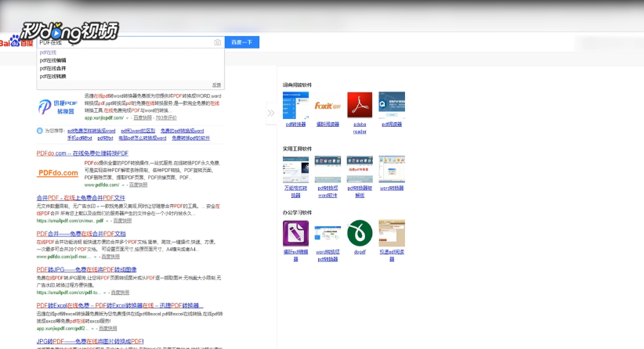The image size is (644, 349).
Task: Open result JPG转PDF免费在线将图片转换成PDF
Action: 90,341
